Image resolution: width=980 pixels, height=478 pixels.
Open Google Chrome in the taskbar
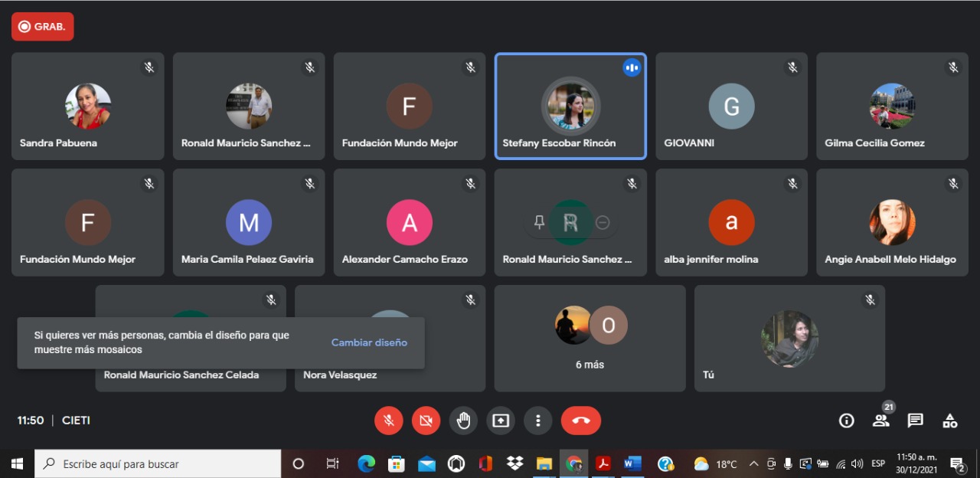coord(573,463)
